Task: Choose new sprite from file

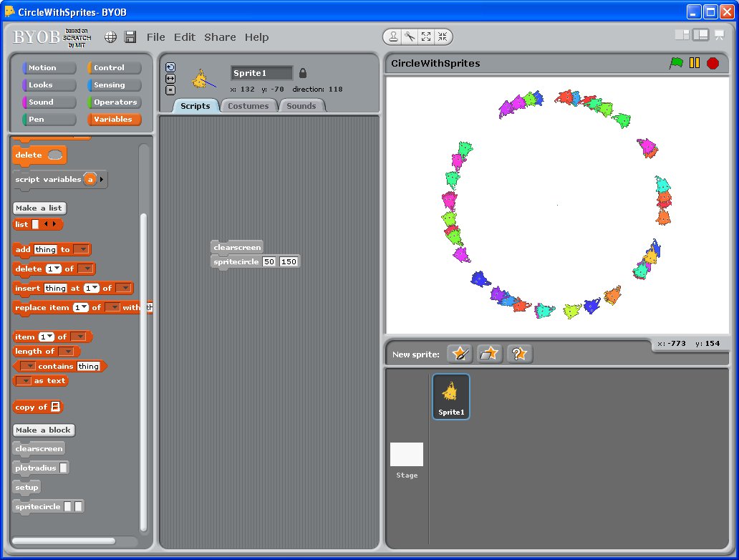Action: pyautogui.click(x=489, y=354)
